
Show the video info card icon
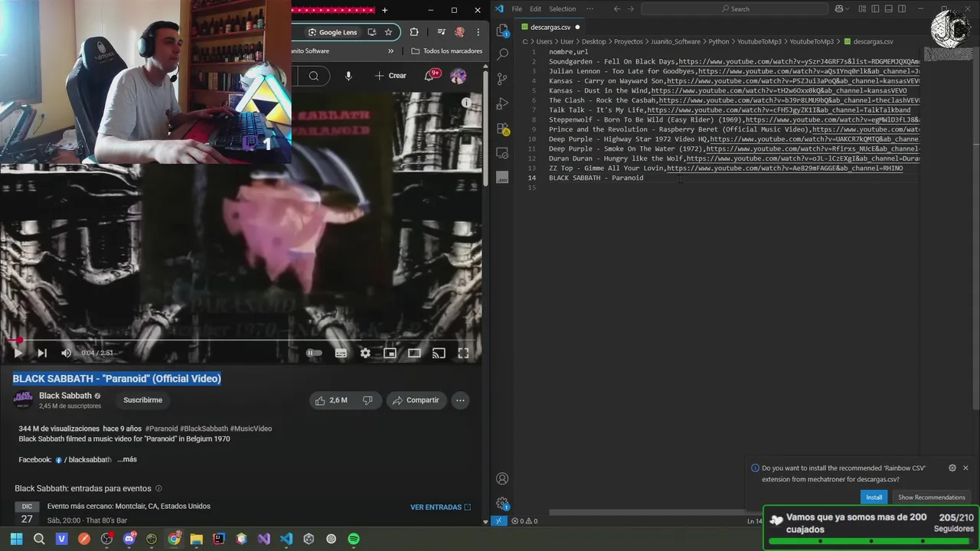[x=466, y=103]
